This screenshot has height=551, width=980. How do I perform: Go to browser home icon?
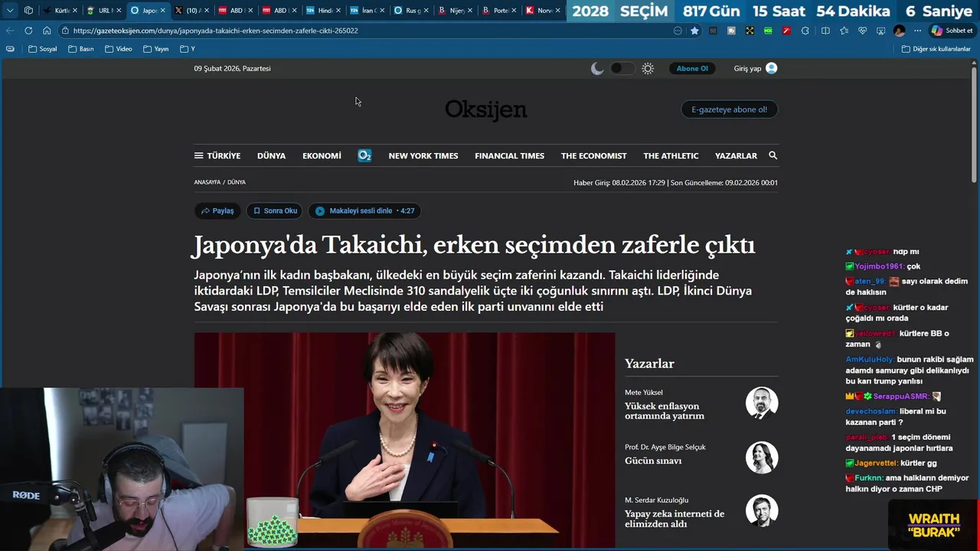tap(47, 31)
